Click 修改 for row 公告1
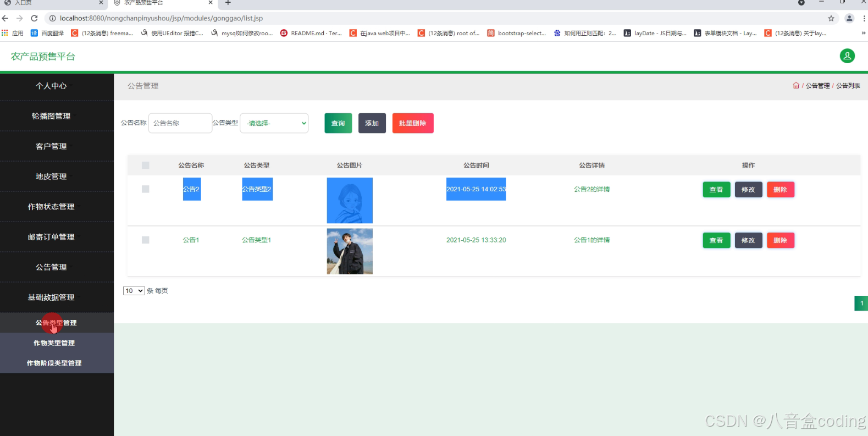Image resolution: width=868 pixels, height=436 pixels. 748,240
